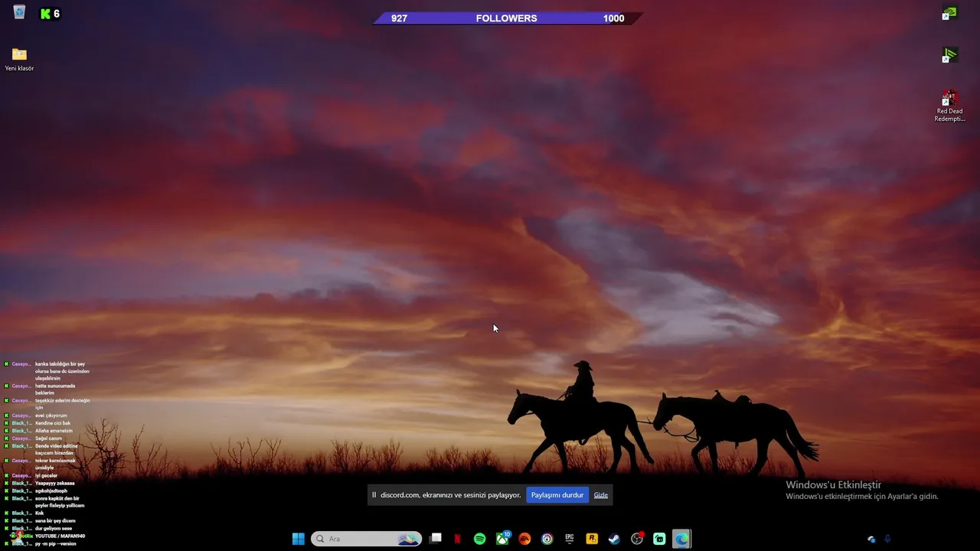Image resolution: width=980 pixels, height=551 pixels.
Task: Click the Ara taskbar search box
Action: pyautogui.click(x=366, y=539)
